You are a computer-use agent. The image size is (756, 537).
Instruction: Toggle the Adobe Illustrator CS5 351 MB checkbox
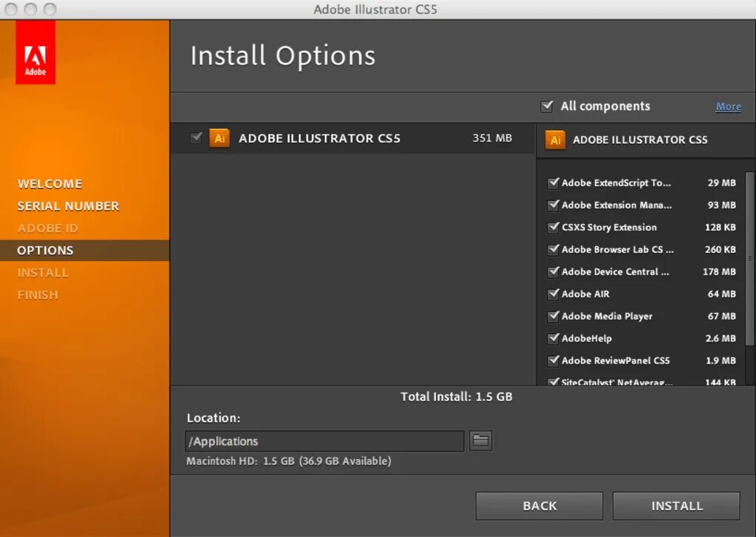pyautogui.click(x=196, y=138)
